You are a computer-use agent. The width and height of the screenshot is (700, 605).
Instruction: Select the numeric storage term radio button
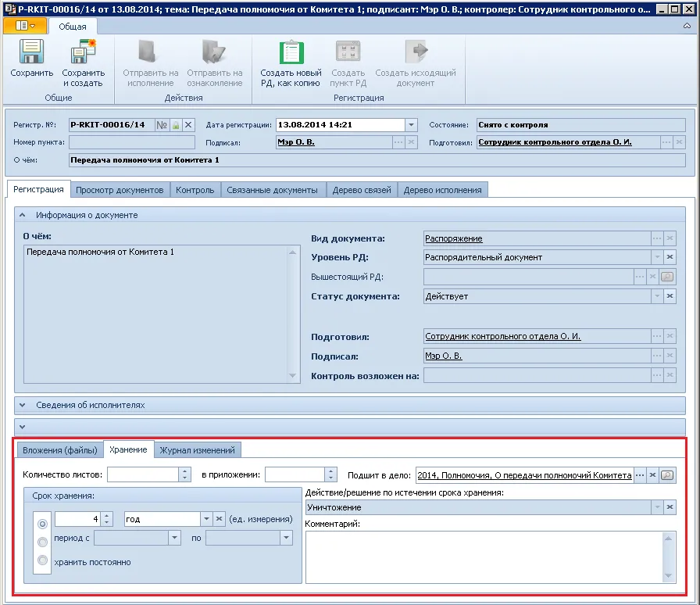[42, 523]
